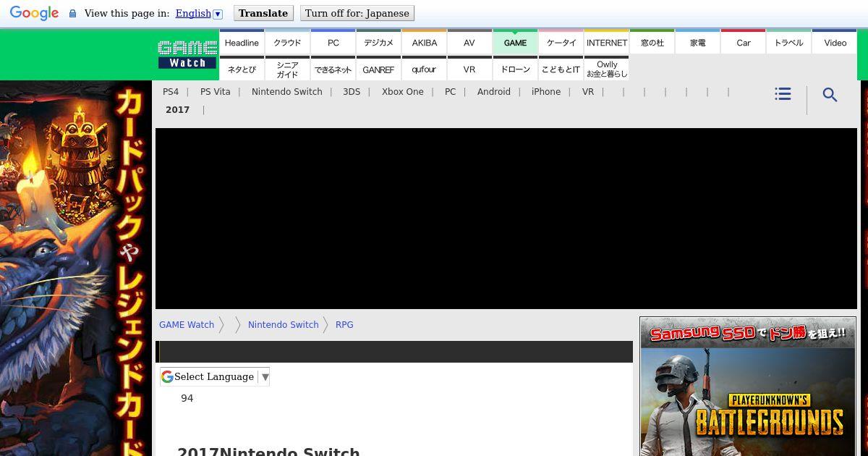Click the 2017Nintendo Switch article headline
Viewport: 868px width, 456px height.
(268, 452)
